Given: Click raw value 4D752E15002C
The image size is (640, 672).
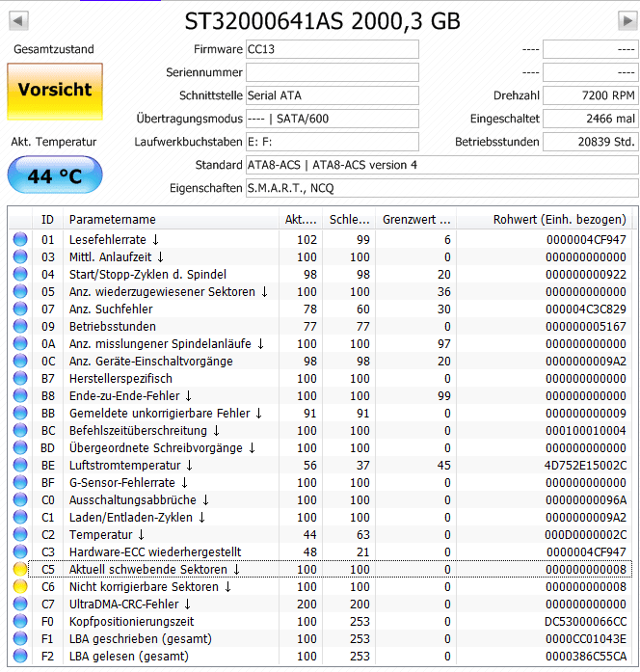Looking at the screenshot, I should click(x=585, y=466).
